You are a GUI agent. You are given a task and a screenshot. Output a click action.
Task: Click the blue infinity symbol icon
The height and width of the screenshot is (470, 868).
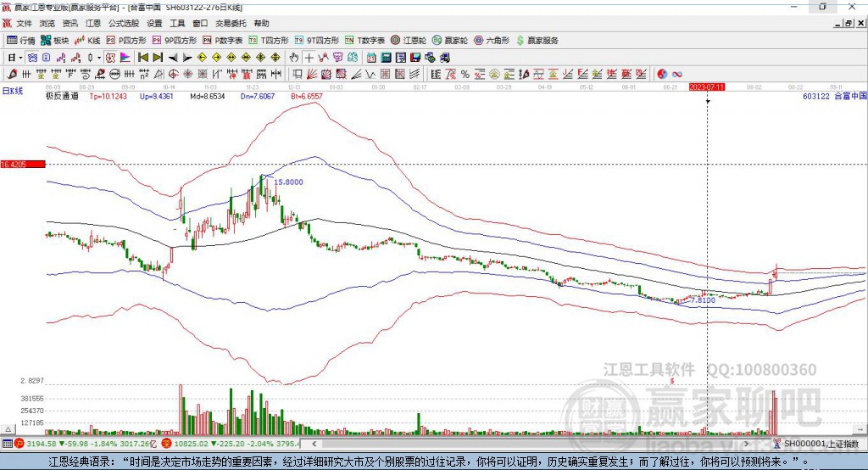(x=677, y=75)
